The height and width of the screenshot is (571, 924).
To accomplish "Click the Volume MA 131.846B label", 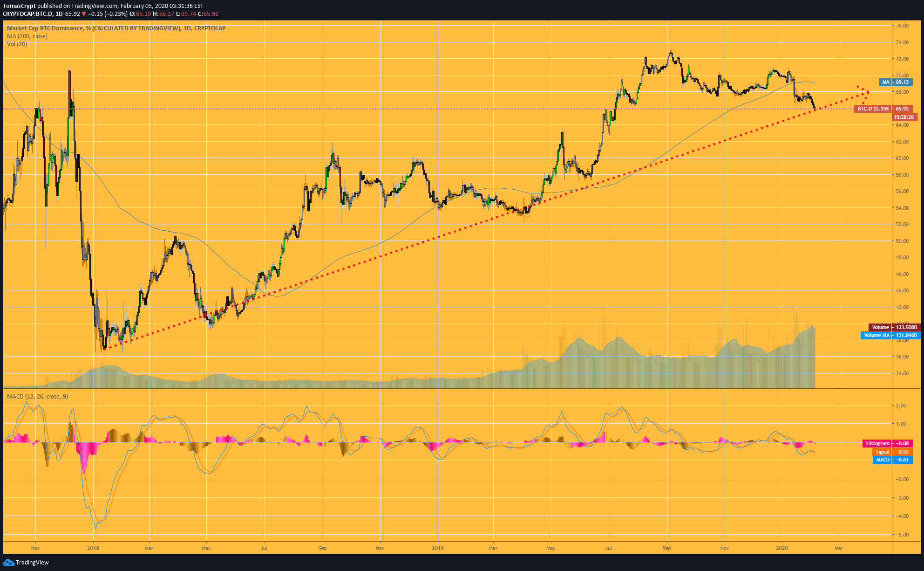I will 890,335.
